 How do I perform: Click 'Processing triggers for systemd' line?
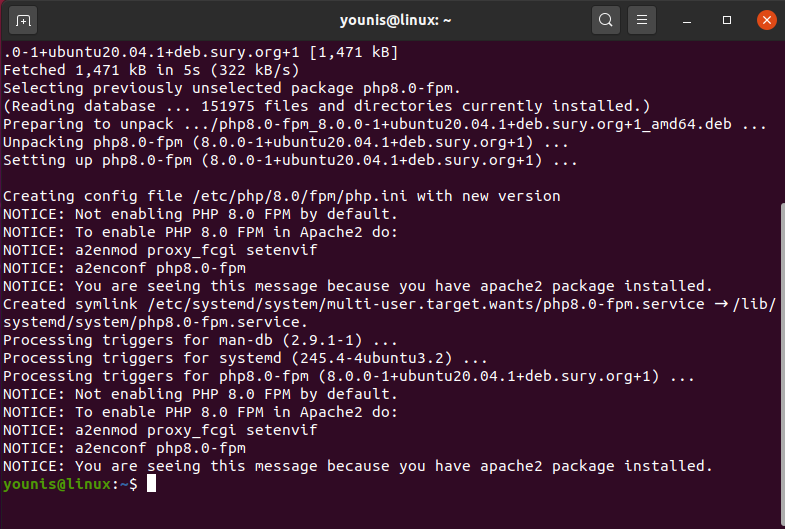[x=245, y=358]
